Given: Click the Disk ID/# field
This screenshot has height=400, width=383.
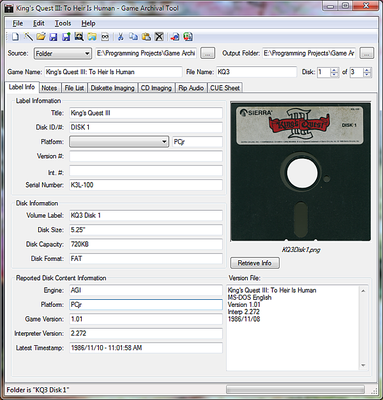Looking at the screenshot, I should tap(146, 127).
